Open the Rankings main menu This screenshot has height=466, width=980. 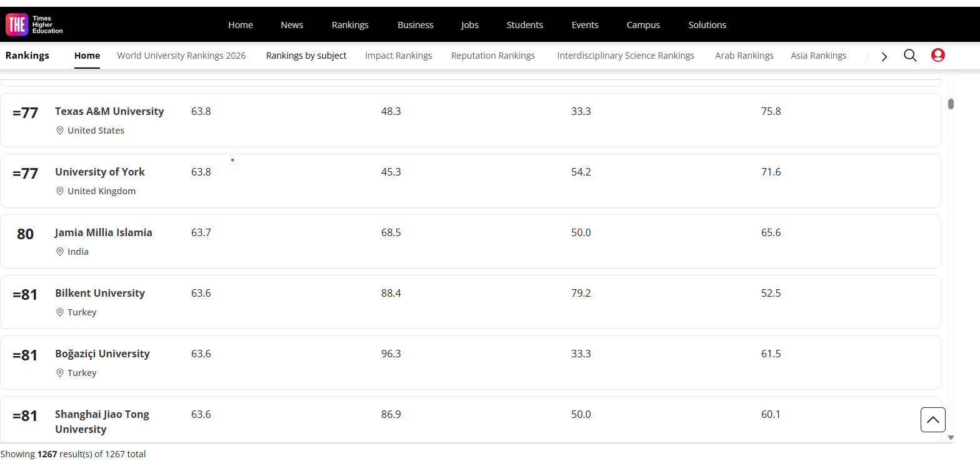coord(350,25)
